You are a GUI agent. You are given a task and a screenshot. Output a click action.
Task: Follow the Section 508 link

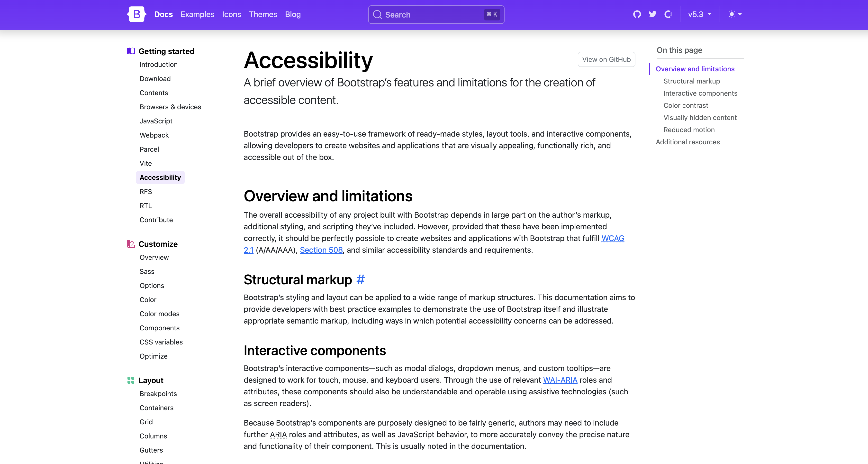click(321, 250)
